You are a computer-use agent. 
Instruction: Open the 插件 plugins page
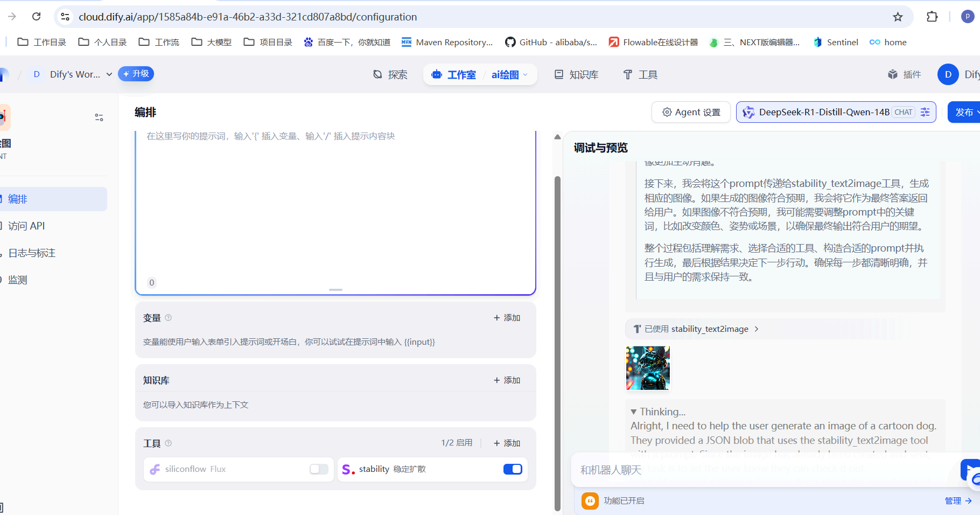tap(904, 74)
